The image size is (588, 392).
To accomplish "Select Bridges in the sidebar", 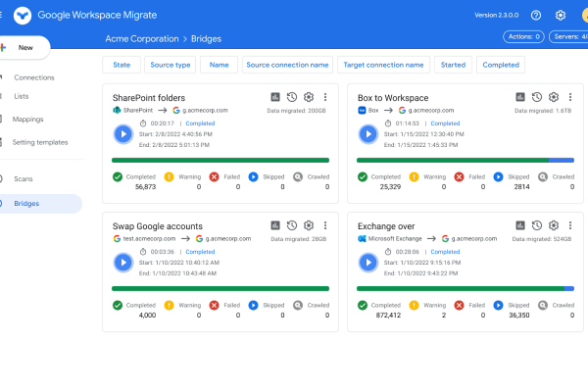I will (x=40, y=204).
